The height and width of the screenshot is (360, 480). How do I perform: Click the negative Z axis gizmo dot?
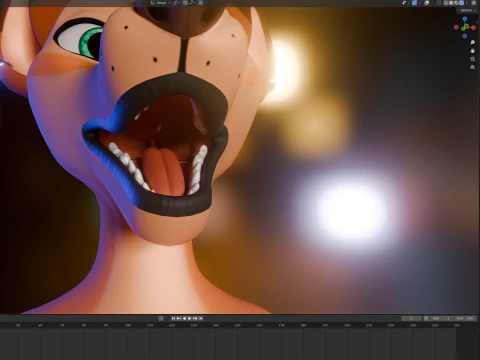tap(465, 36)
